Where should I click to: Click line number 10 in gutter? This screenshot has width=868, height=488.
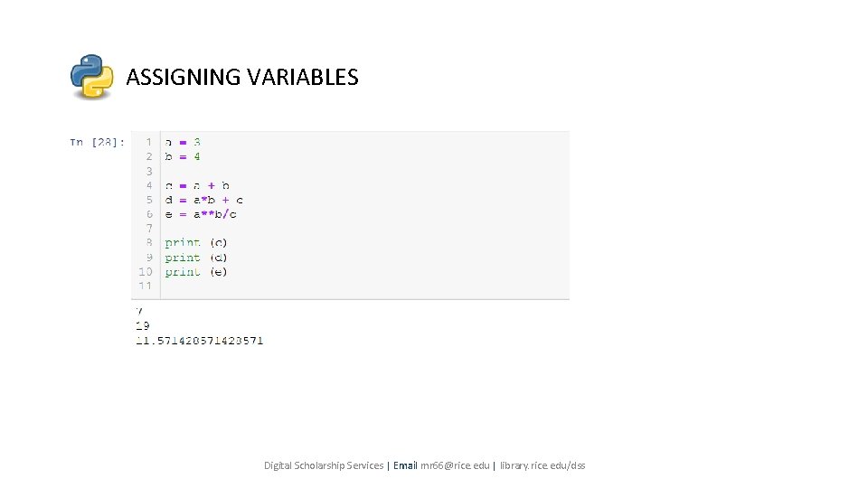[x=145, y=272]
